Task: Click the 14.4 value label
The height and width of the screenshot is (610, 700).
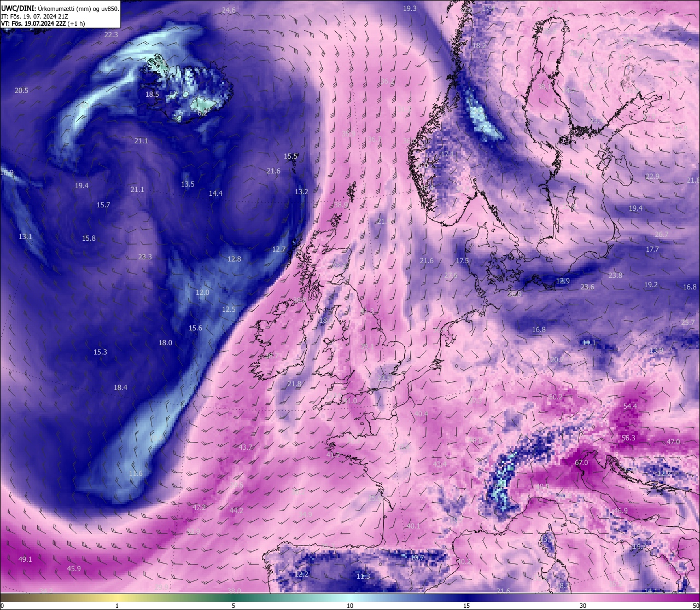Action: point(215,194)
